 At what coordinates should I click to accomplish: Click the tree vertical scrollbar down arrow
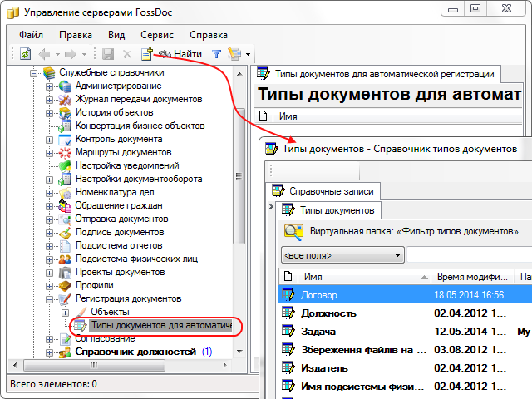[x=239, y=352]
